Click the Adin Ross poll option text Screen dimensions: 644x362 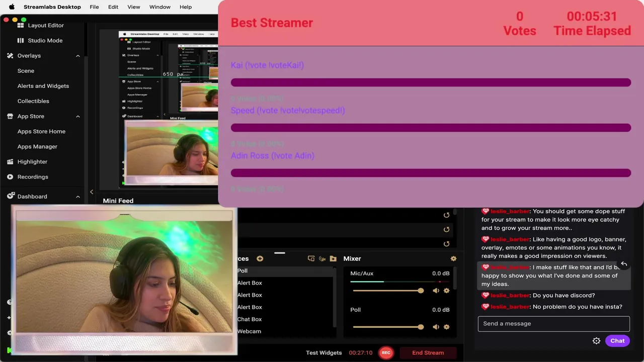tap(272, 156)
